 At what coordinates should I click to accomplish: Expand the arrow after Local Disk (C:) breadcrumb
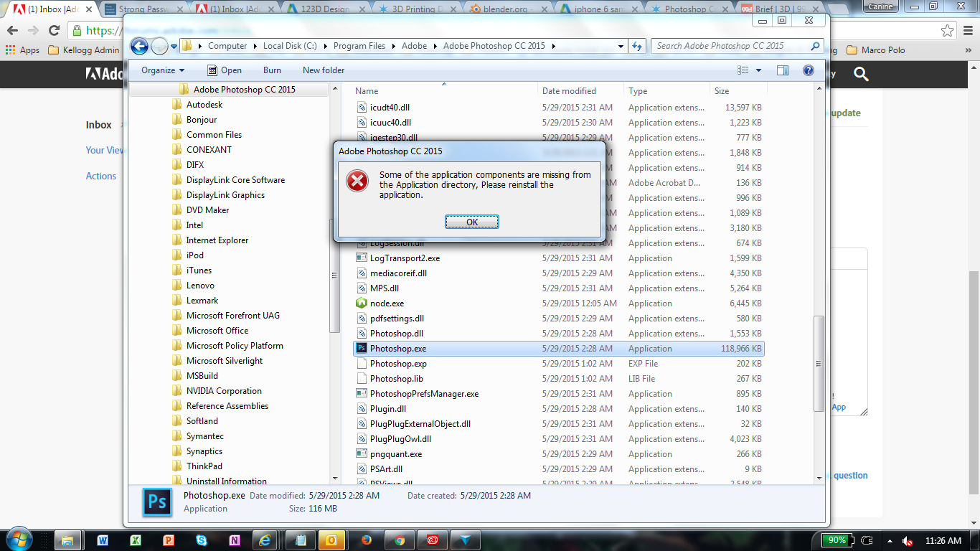[324, 46]
